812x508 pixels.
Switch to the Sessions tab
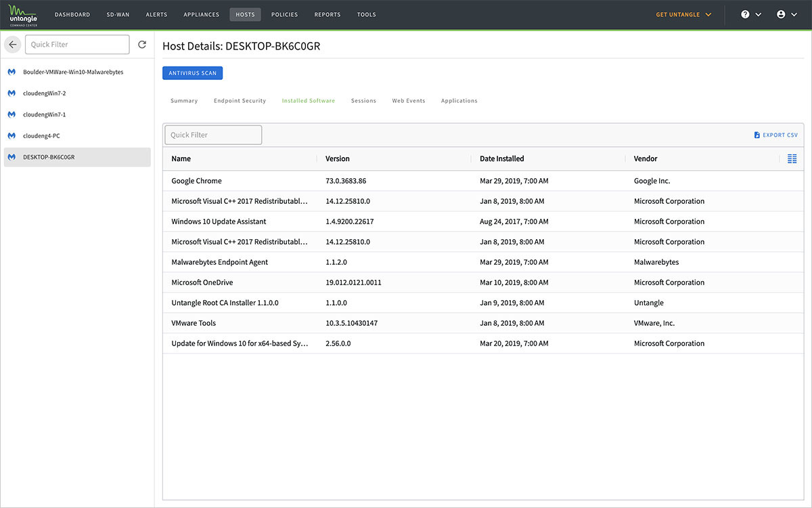tap(363, 101)
